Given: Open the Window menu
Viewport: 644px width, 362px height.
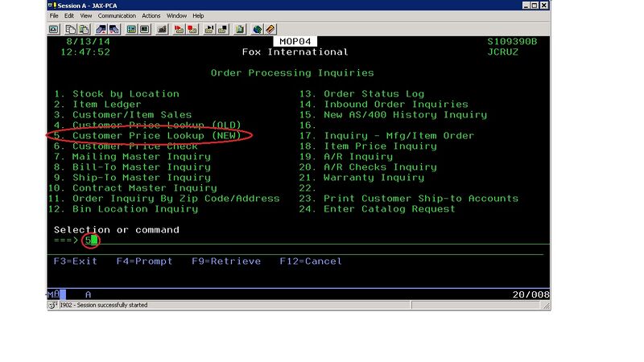Looking at the screenshot, I should [x=176, y=16].
